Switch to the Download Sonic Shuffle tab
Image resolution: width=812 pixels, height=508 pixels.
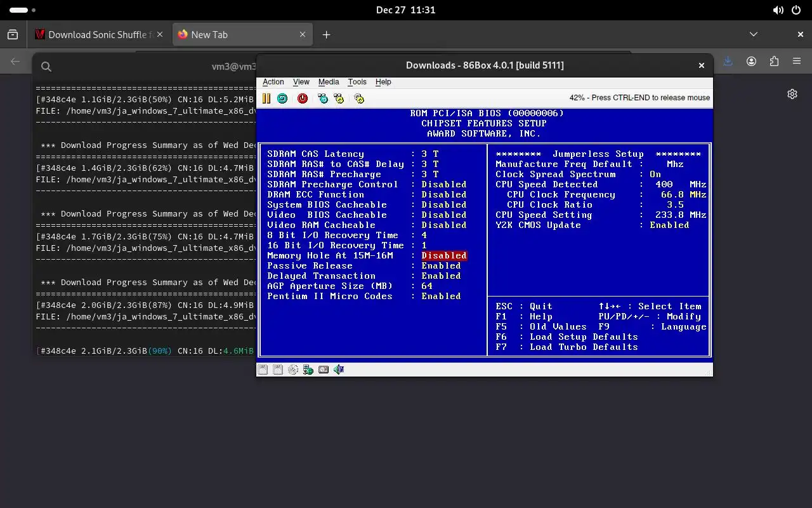click(x=100, y=35)
